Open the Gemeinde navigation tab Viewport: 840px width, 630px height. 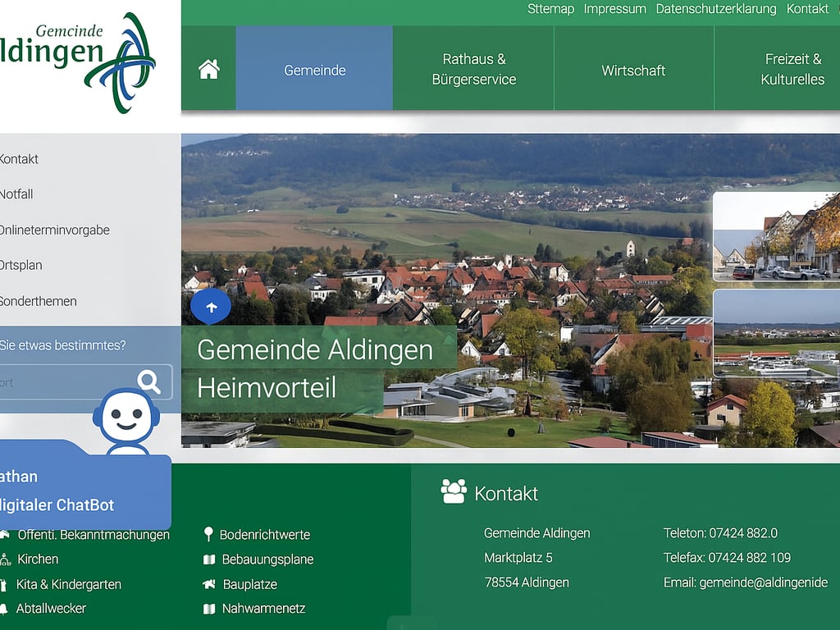coord(314,71)
